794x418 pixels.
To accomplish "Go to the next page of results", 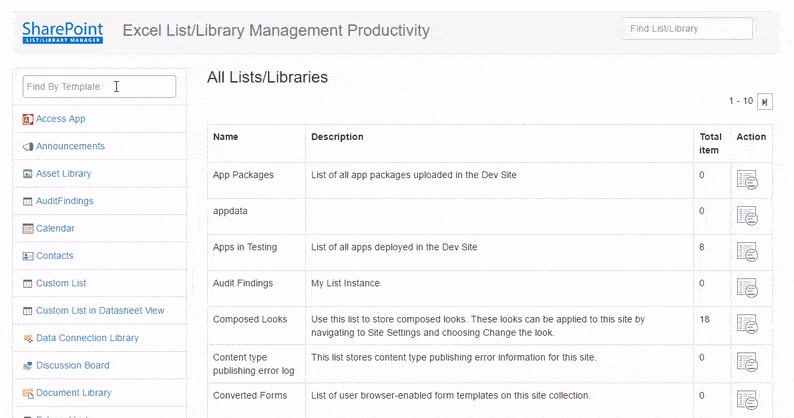I will (x=765, y=102).
